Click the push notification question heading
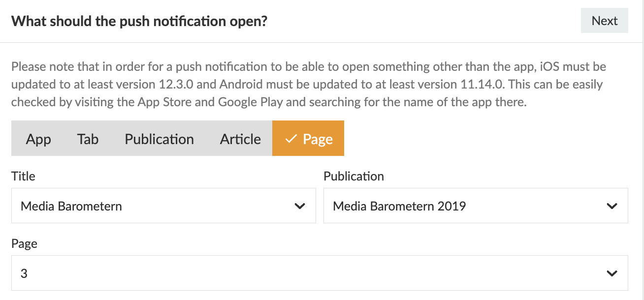 [x=139, y=21]
